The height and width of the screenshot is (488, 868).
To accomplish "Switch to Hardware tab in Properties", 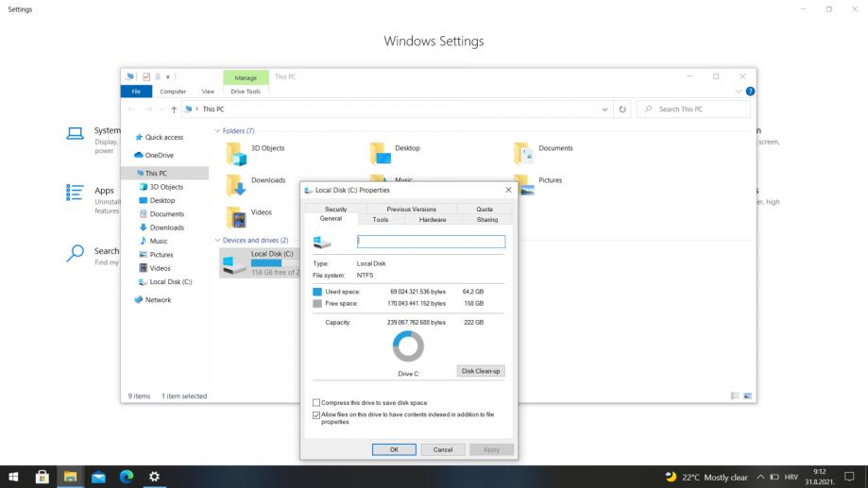I will coord(433,220).
